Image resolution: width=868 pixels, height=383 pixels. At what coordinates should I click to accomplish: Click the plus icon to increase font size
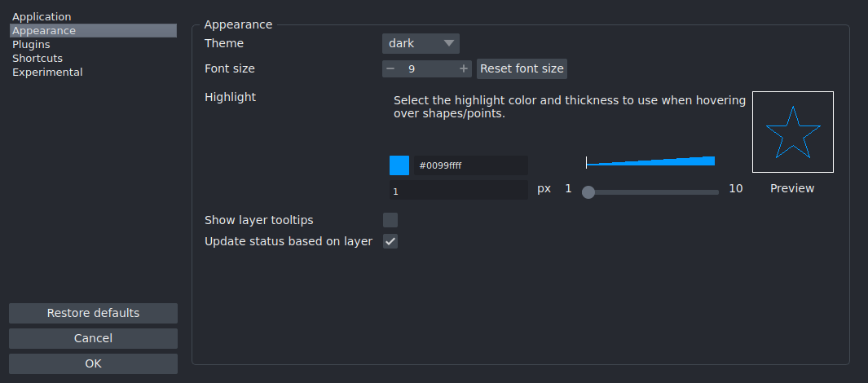tap(464, 69)
